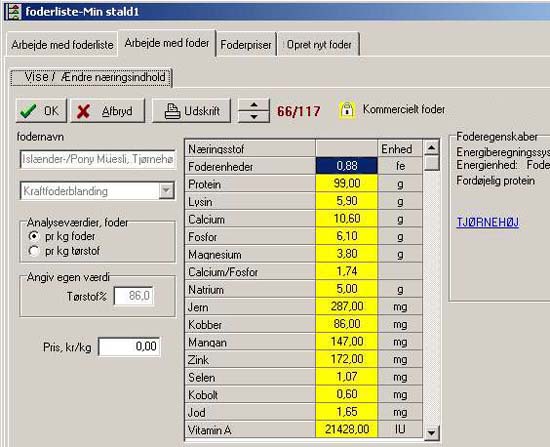Click the Fordøjelig protein text
This screenshot has width=550, height=447.
pos(495,181)
